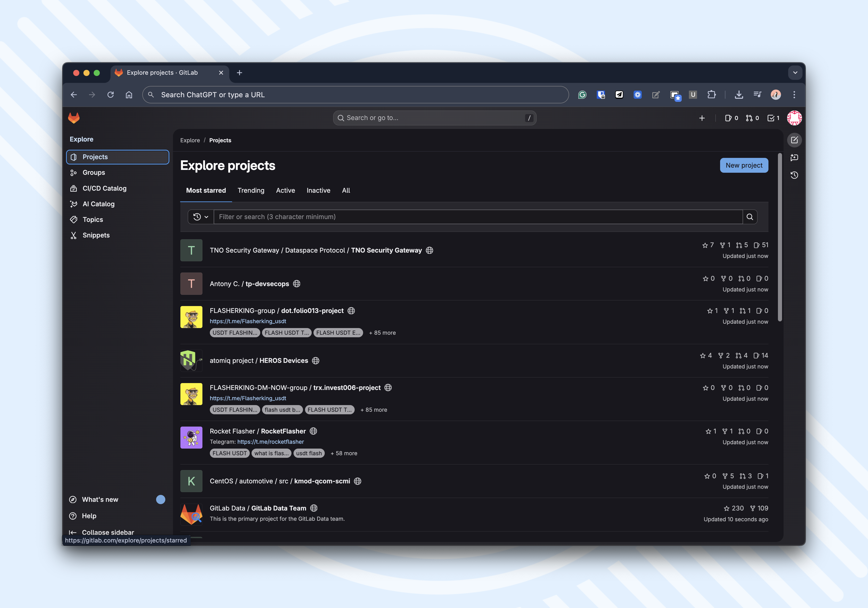Expand the 85 more topics on dot.folio013-project
Viewport: 868px width, 608px height.
tap(382, 333)
